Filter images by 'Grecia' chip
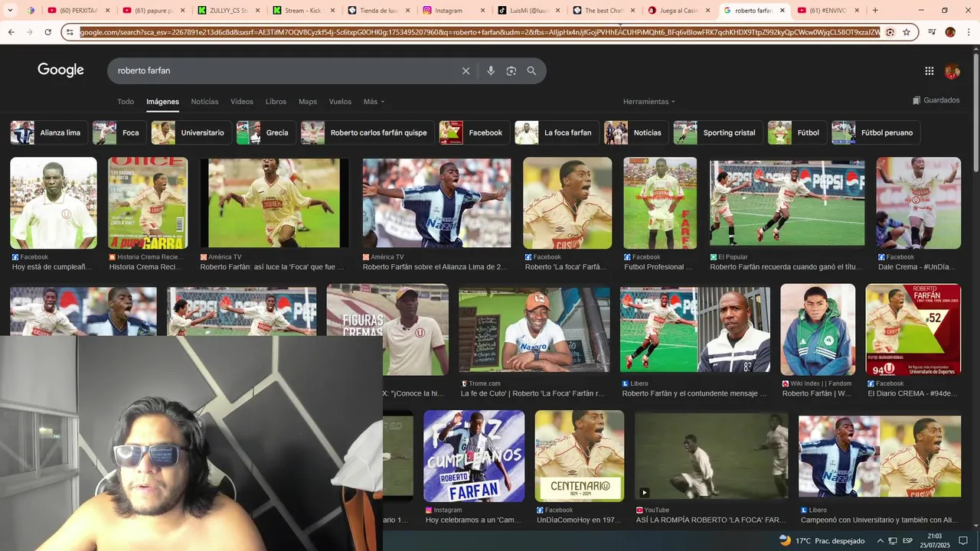The image size is (980, 551). pyautogui.click(x=265, y=132)
